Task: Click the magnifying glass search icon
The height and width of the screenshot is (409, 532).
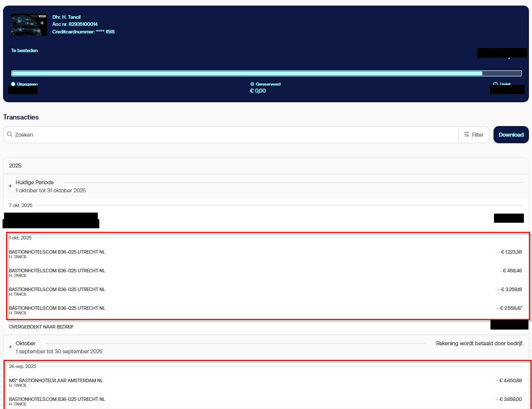Action: (x=10, y=135)
